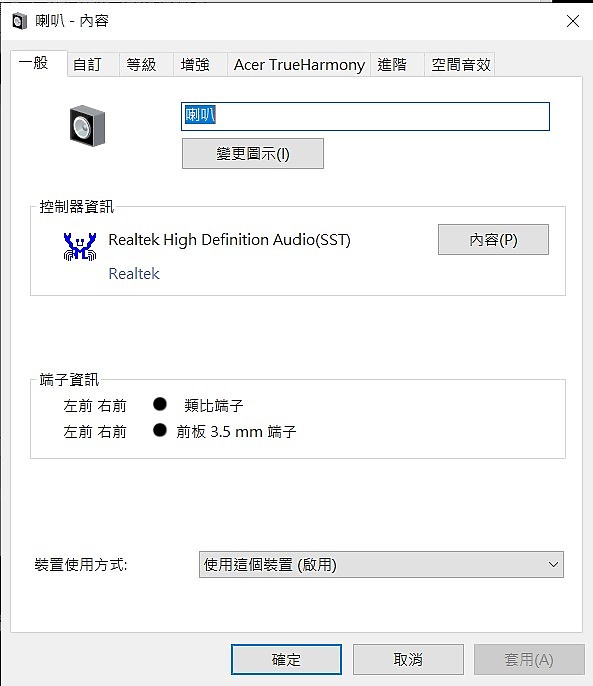Click the Realtek crab logo icon
Viewport: 593px width, 686px height.
[x=80, y=246]
